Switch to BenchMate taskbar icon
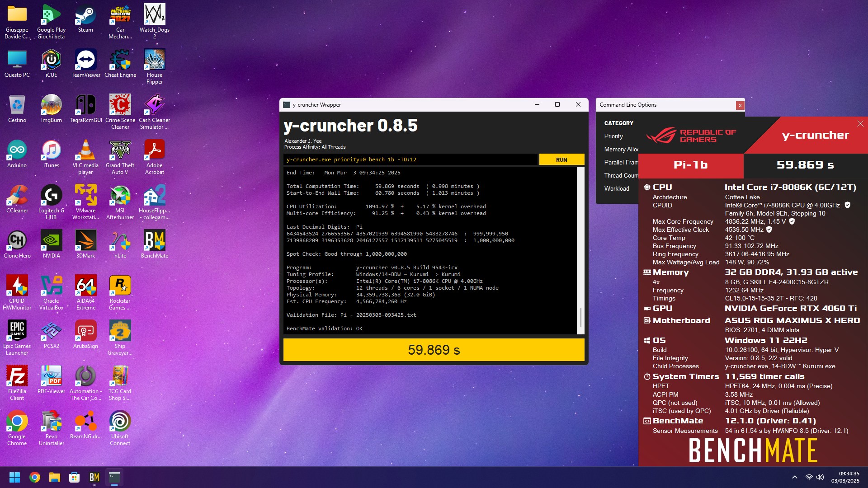868x488 pixels. (94, 477)
